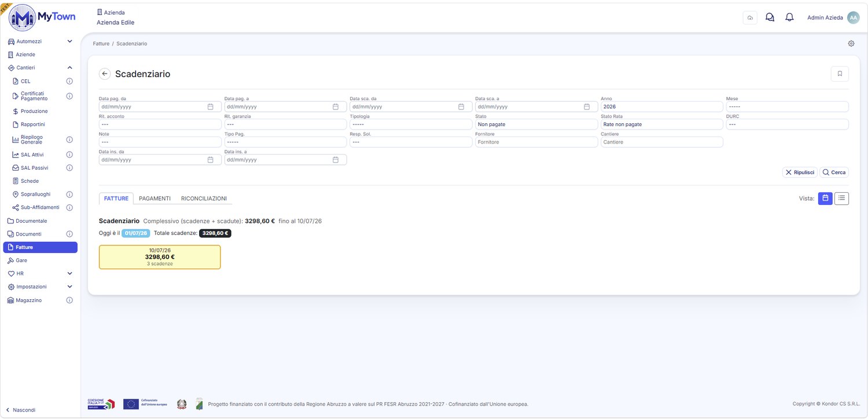The height and width of the screenshot is (419, 868).
Task: Switch to the RICONCILIAZIONI tab
Action: coord(204,199)
